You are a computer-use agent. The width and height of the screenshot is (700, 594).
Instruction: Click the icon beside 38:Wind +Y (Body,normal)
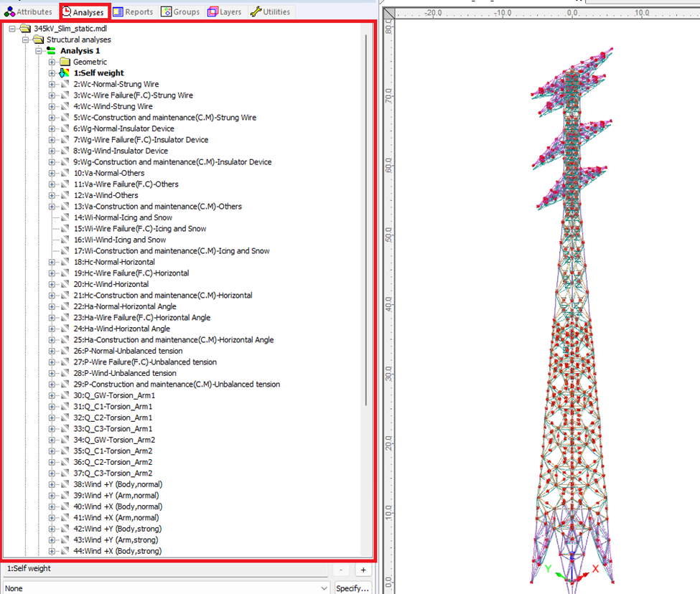click(65, 485)
